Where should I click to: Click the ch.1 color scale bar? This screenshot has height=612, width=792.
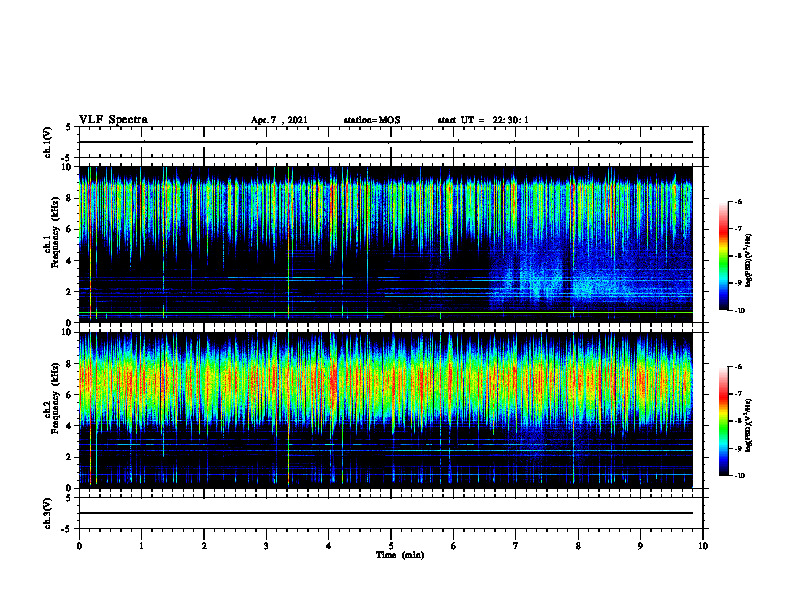pos(723,256)
